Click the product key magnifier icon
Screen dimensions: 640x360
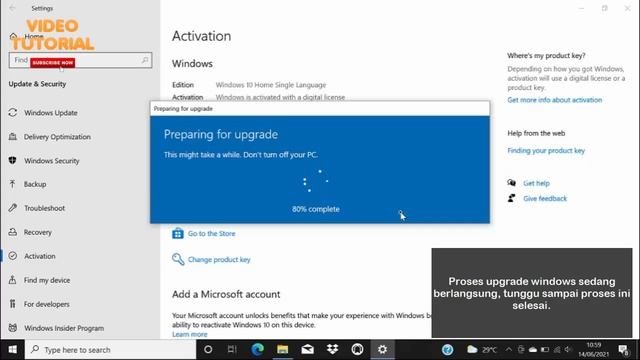click(178, 259)
